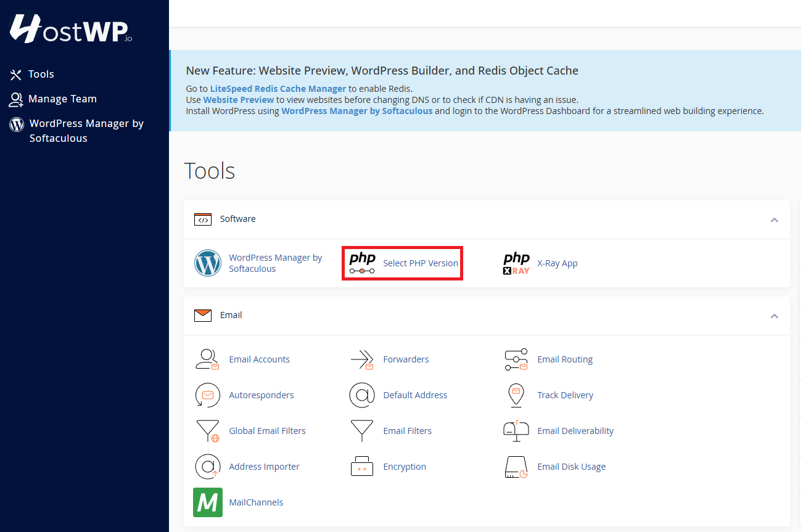Viewport: 803px width, 532px height.
Task: Open the Email Deliverability link
Action: [x=575, y=431]
